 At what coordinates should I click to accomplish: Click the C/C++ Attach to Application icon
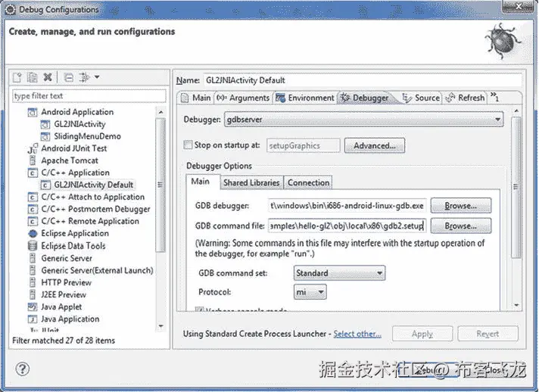tap(33, 198)
